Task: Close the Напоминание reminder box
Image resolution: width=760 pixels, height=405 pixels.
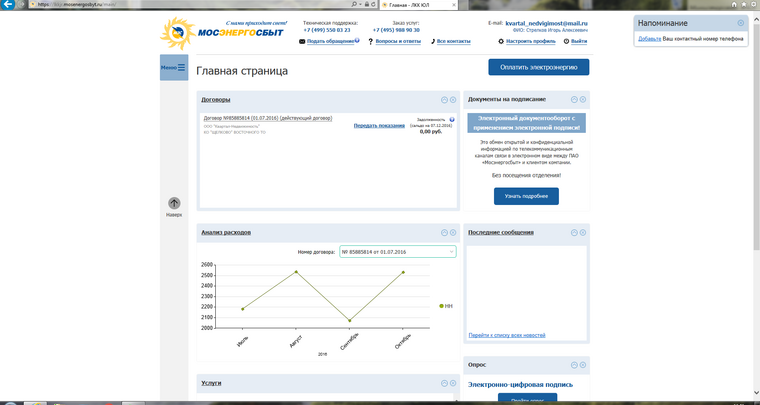Action: point(741,23)
